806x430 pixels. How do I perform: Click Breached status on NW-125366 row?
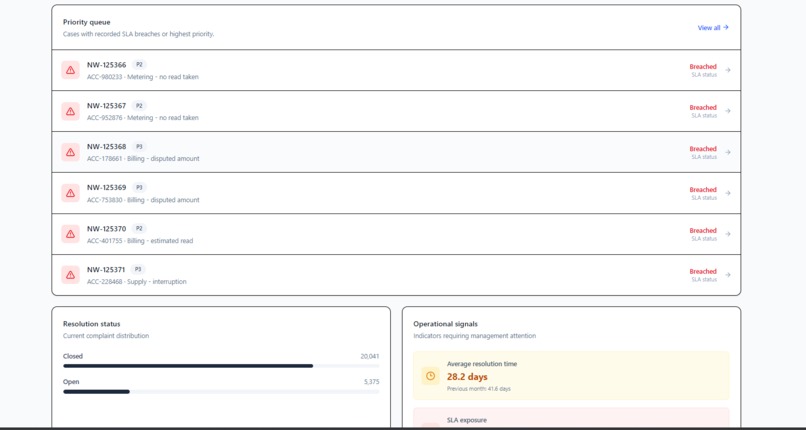click(x=703, y=67)
